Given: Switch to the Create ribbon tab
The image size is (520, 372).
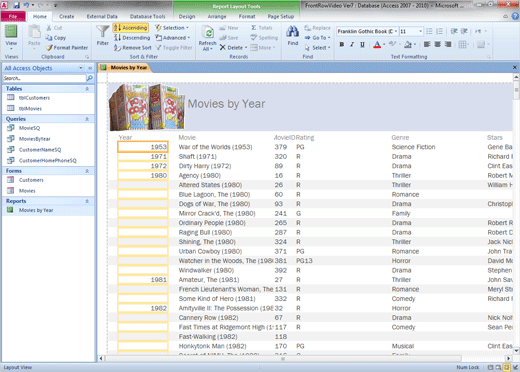Looking at the screenshot, I should click(x=67, y=16).
